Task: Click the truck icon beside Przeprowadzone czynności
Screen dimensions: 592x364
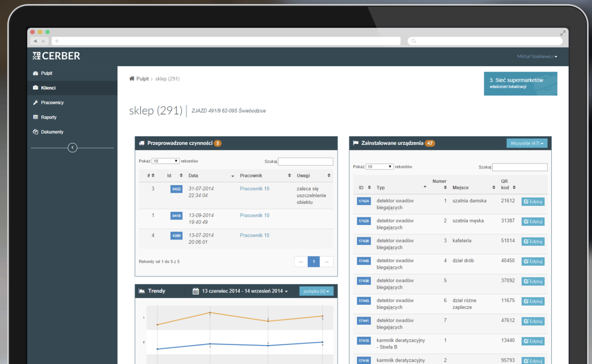Action: (x=141, y=143)
